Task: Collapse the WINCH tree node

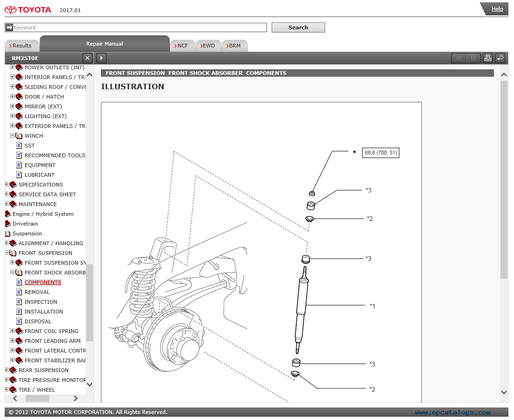Action: [12, 135]
